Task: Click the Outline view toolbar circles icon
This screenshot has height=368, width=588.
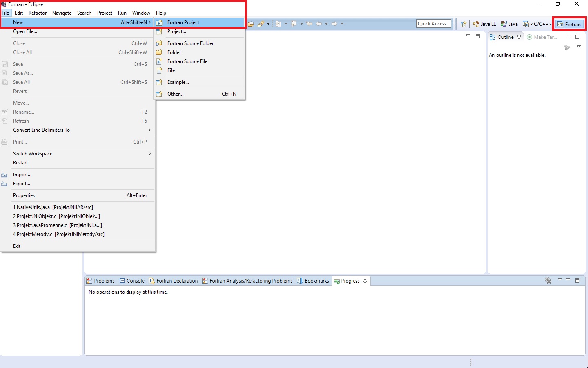Action: (x=567, y=47)
